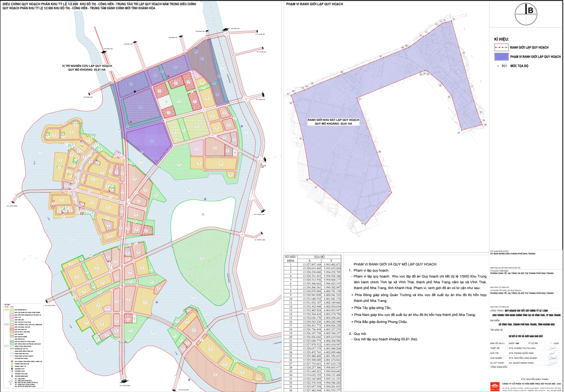Click the TỌA ĐỘ table header
Screen dimensions: 564x392
319,257
